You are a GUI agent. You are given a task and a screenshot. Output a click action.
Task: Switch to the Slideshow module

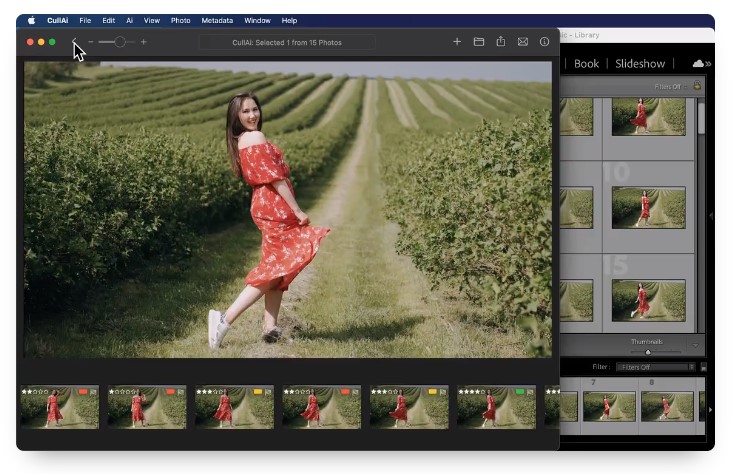(x=640, y=64)
